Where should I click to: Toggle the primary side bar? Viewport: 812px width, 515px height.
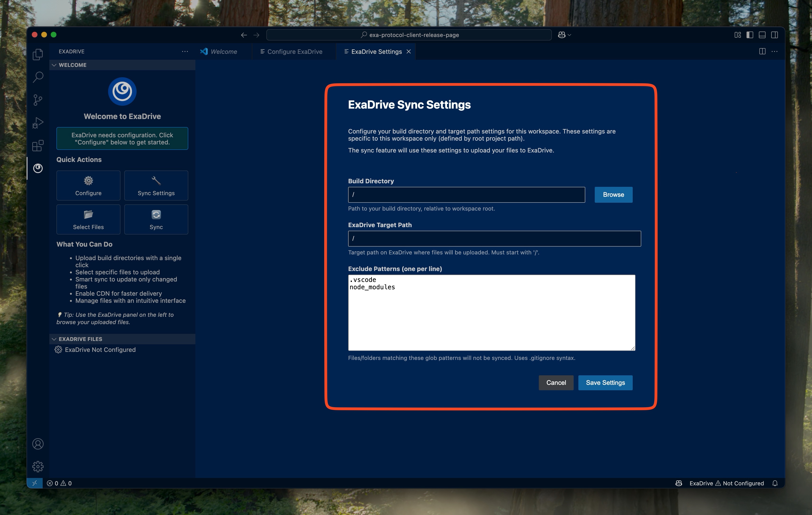[x=750, y=35]
